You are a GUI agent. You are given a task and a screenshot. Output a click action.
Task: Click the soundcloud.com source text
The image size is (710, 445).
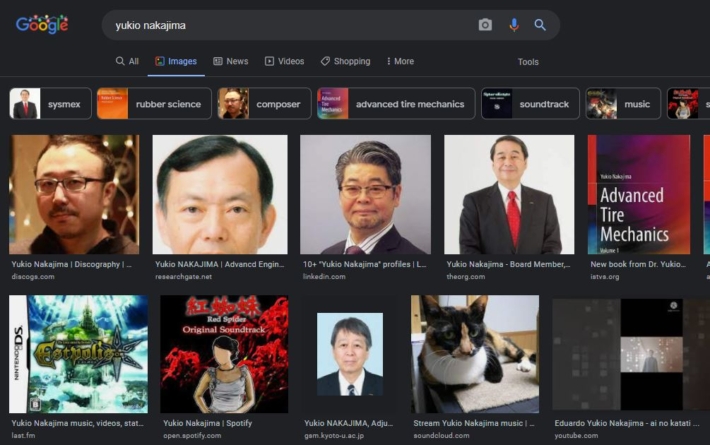(441, 435)
